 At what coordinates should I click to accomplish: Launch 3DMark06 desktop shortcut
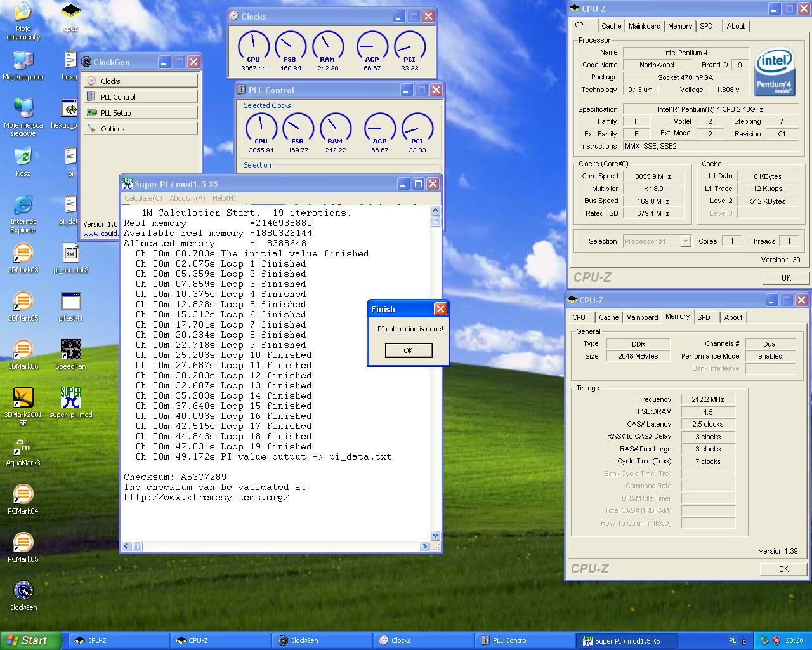click(x=23, y=355)
